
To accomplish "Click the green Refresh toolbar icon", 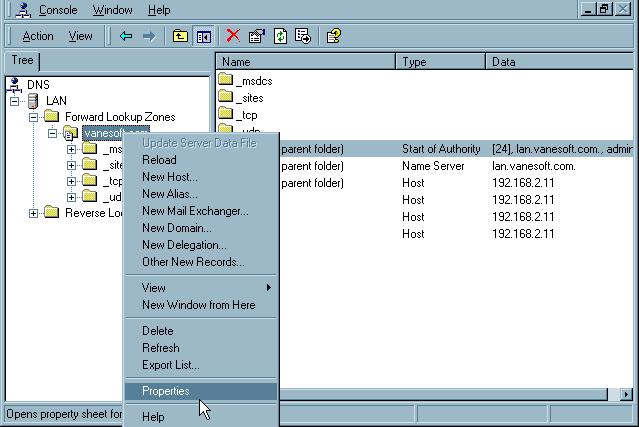I will point(280,36).
